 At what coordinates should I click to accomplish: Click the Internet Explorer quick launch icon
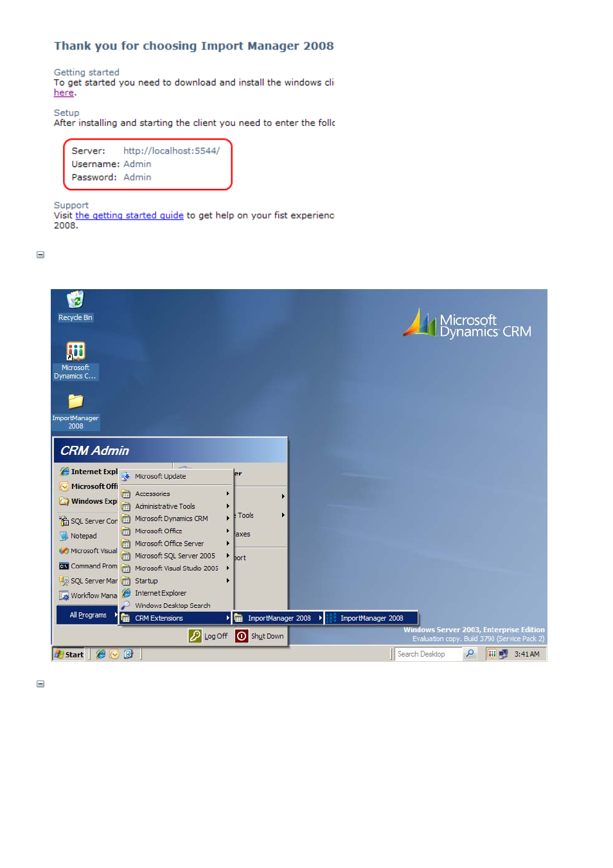click(101, 654)
